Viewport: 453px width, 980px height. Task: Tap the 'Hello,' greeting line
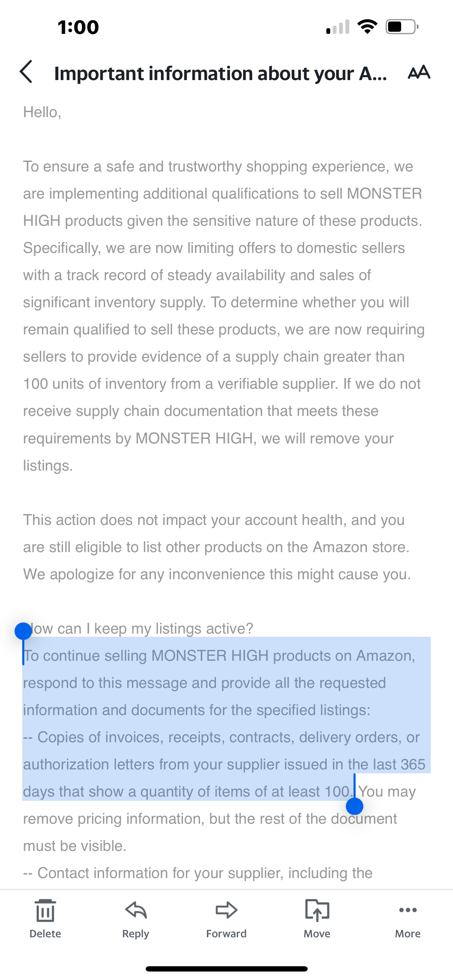coord(42,112)
